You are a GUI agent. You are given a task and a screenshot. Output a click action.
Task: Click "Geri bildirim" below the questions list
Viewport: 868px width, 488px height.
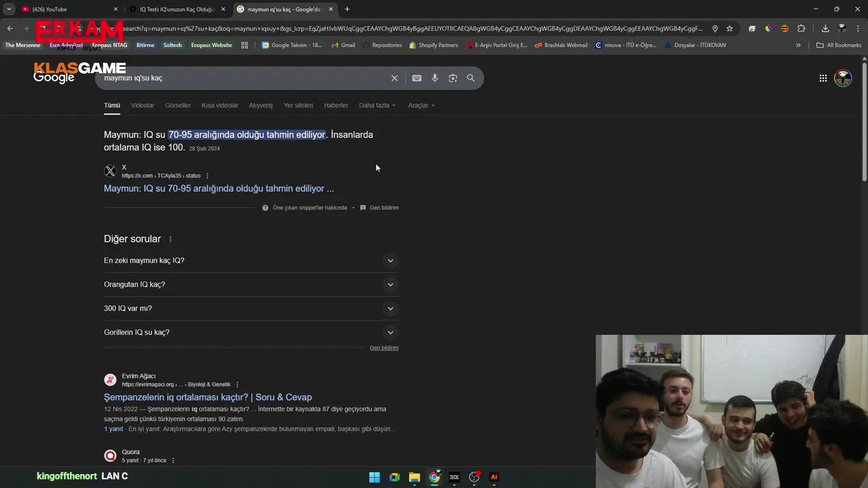pyautogui.click(x=384, y=348)
